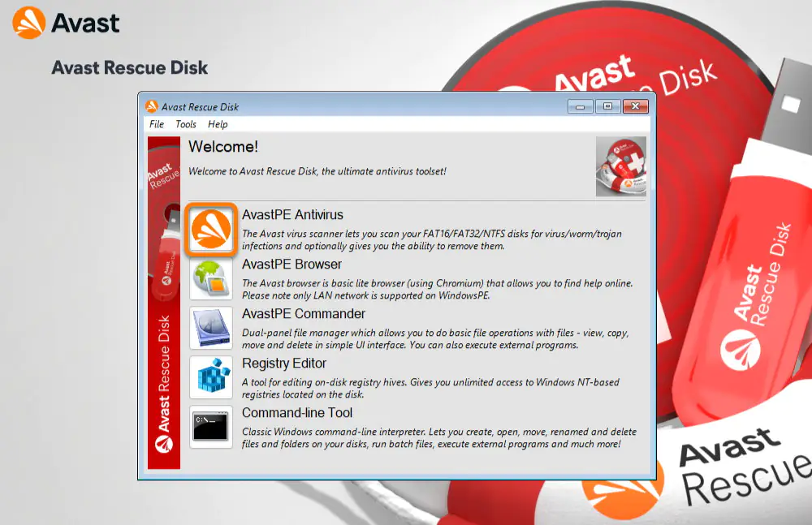The image size is (812, 525).
Task: Start the Command-line Tool terminal icon
Action: click(211, 426)
